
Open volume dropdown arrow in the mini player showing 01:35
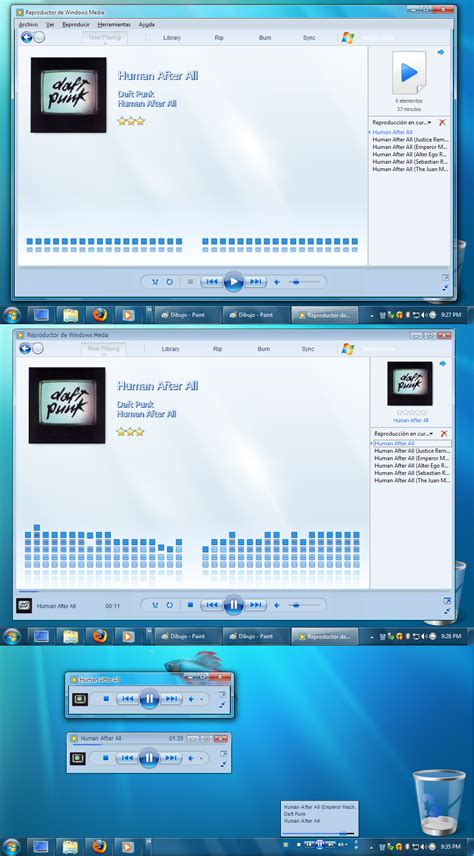[202, 758]
